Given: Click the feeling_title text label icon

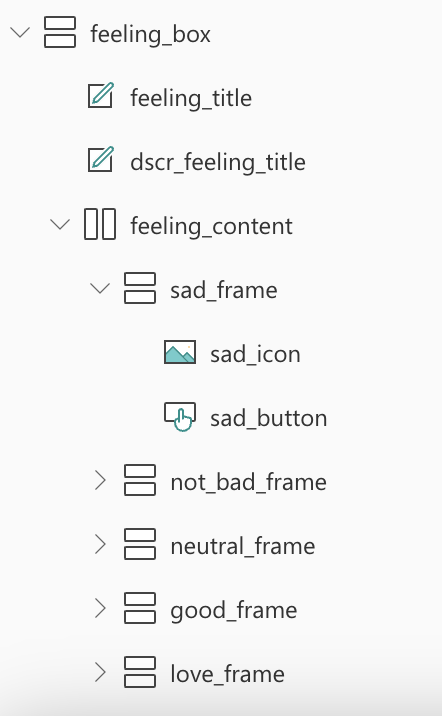Looking at the screenshot, I should click(101, 95).
